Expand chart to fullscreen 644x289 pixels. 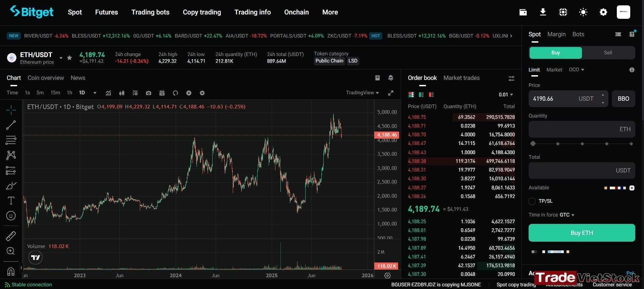click(x=391, y=93)
